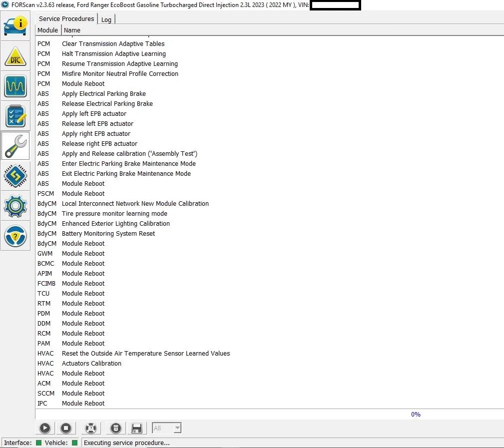This screenshot has width=504, height=448.
Task: Select Battery Monitoring System Reset
Action: 269,233
